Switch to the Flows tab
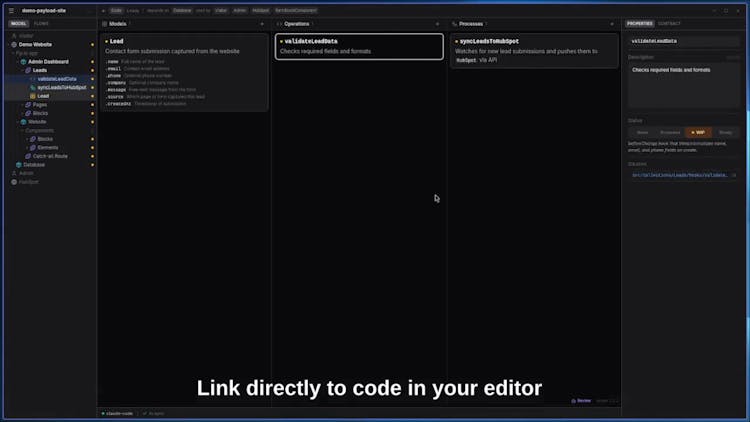The width and height of the screenshot is (750, 422). 41,23
